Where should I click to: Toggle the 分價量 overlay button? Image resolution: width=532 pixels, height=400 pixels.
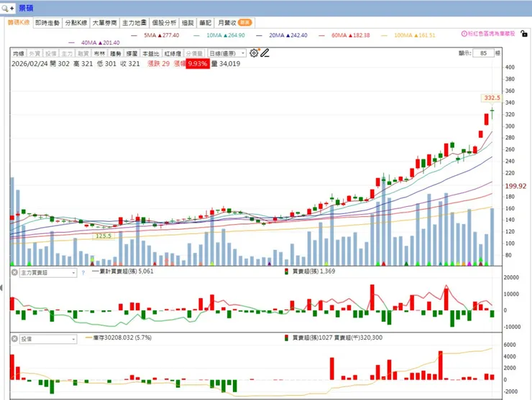[x=194, y=54]
